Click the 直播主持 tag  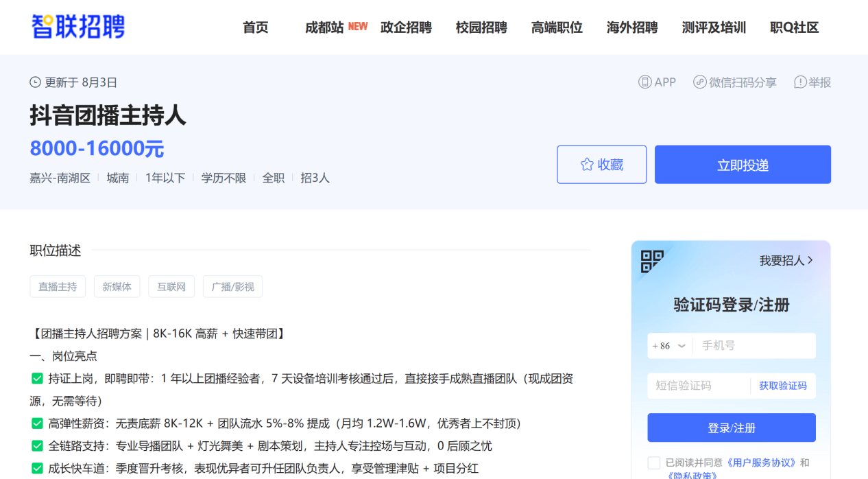(x=58, y=287)
